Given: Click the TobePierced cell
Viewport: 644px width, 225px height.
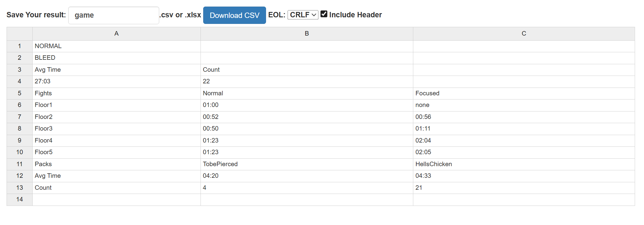Looking at the screenshot, I should [307, 164].
